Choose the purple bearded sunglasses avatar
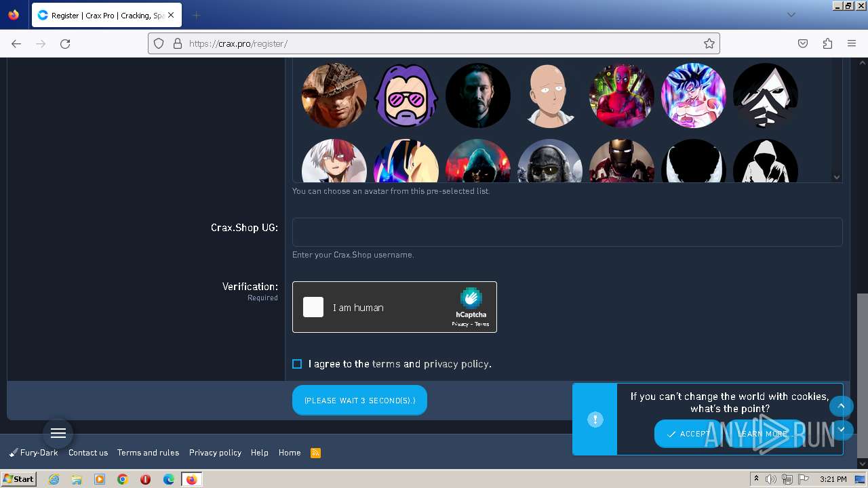This screenshot has height=488, width=868. point(406,96)
